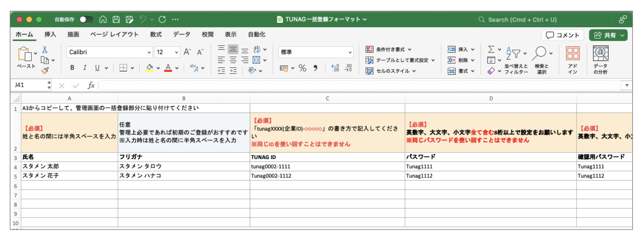Toggle middle vertical alignment
Viewport: 644px width, 241px height.
tap(233, 49)
